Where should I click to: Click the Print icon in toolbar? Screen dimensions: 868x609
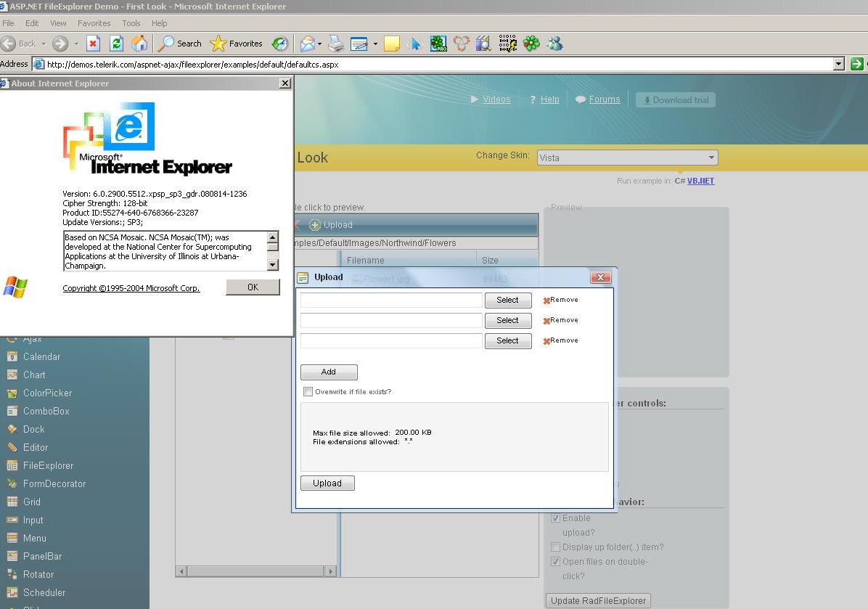pos(335,43)
